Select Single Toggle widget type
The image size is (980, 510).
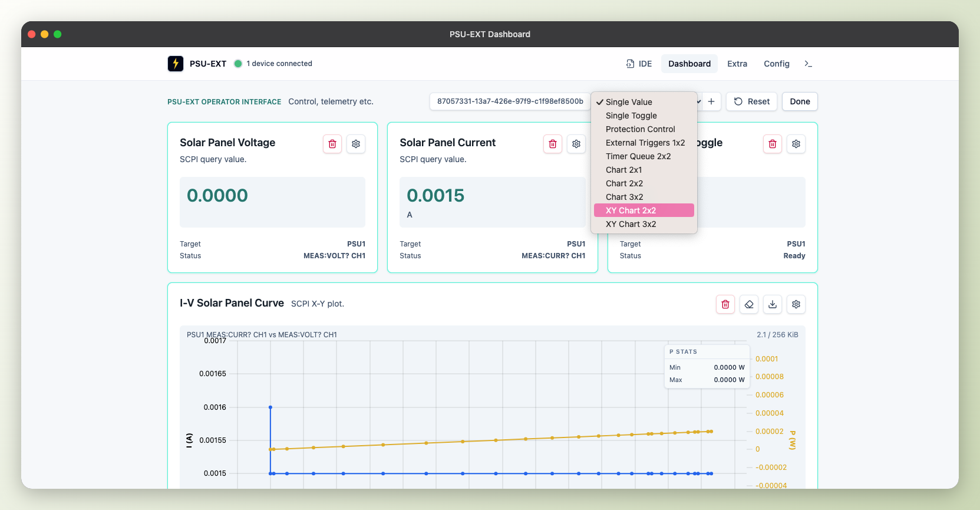coord(644,116)
